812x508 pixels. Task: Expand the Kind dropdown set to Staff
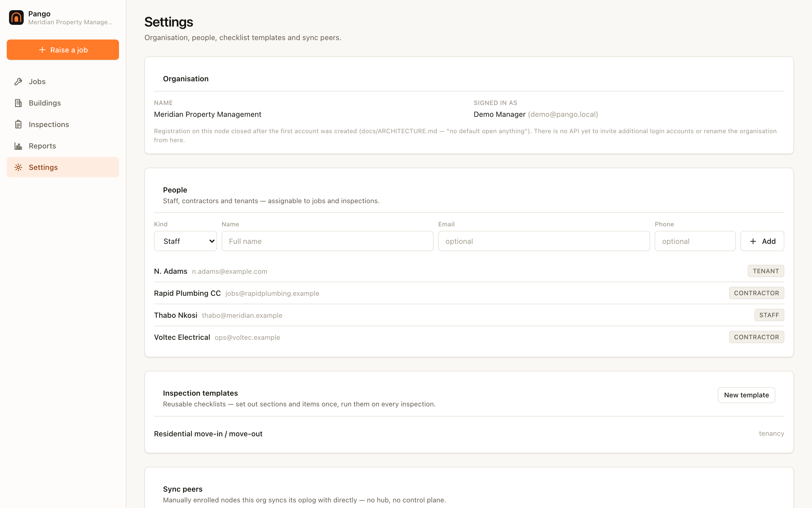(x=185, y=241)
